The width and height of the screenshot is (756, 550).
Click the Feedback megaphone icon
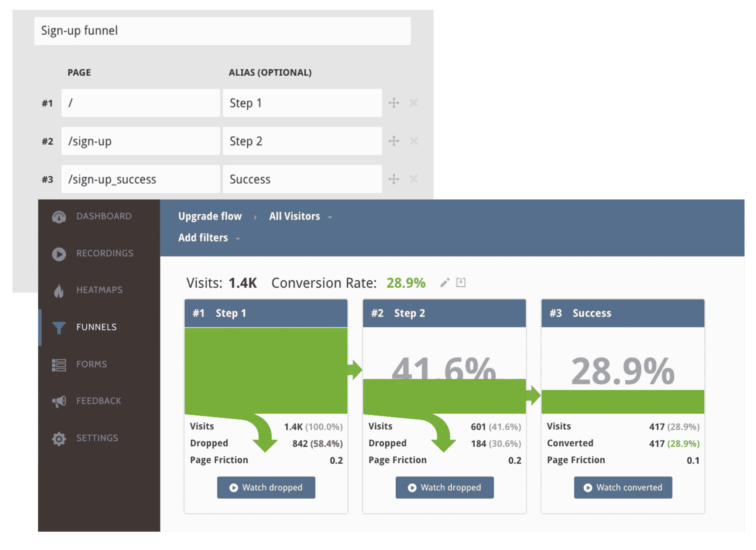[x=59, y=401]
